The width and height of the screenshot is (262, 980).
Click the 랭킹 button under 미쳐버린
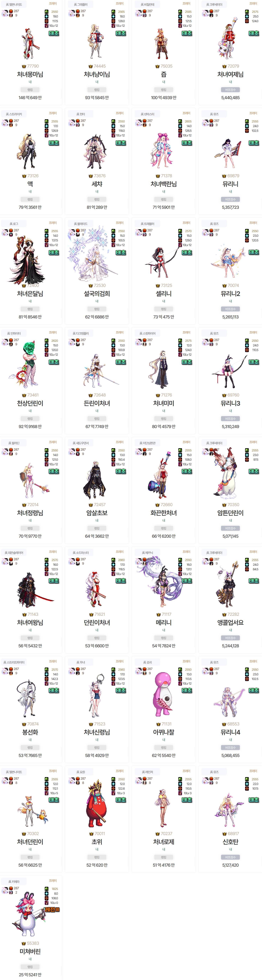(x=30, y=967)
